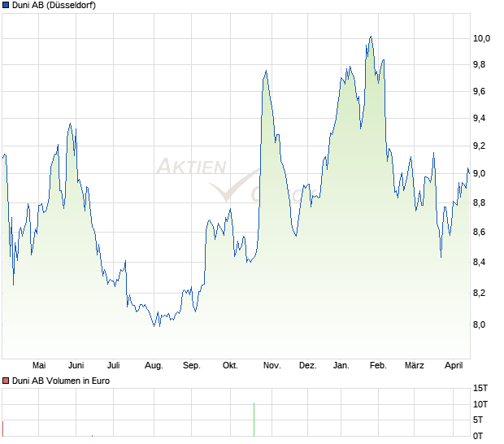Click the 15T volume axis value
Viewport: 504px width, 444px height.
click(480, 389)
